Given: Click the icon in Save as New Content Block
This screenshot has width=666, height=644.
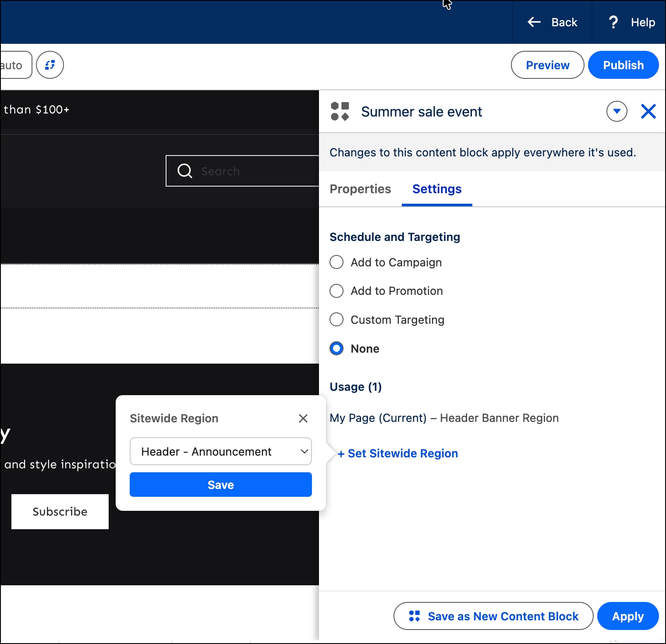Looking at the screenshot, I should pyautogui.click(x=414, y=616).
